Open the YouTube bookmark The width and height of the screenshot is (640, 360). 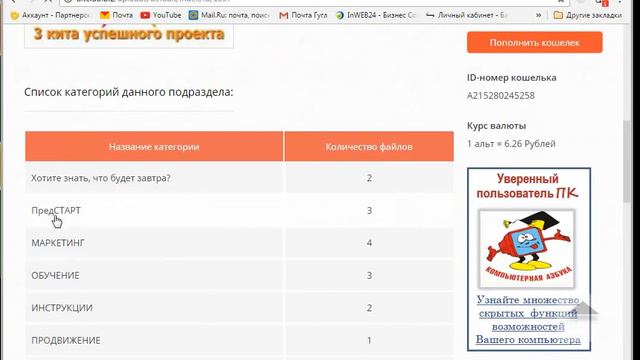coord(161,15)
